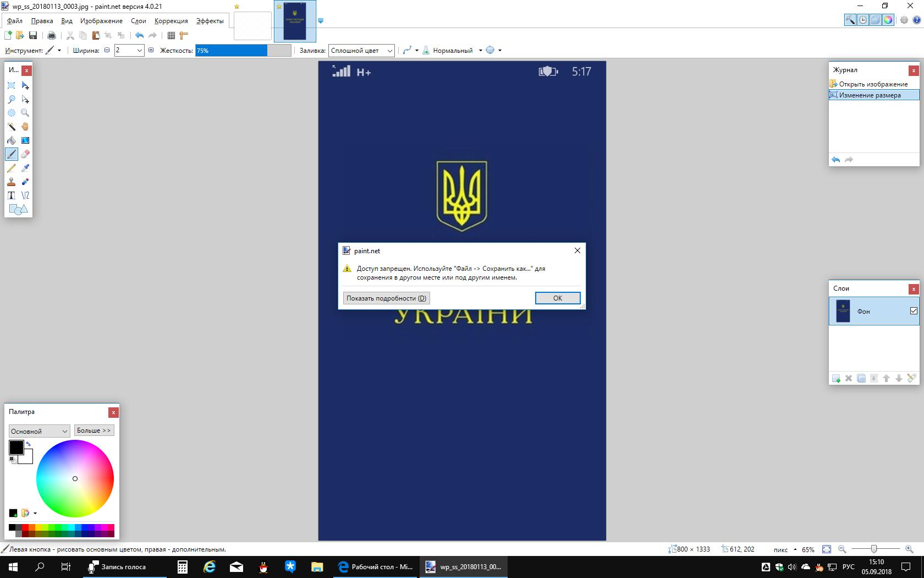
Task: Select the Ellipse Select tool
Action: click(12, 113)
